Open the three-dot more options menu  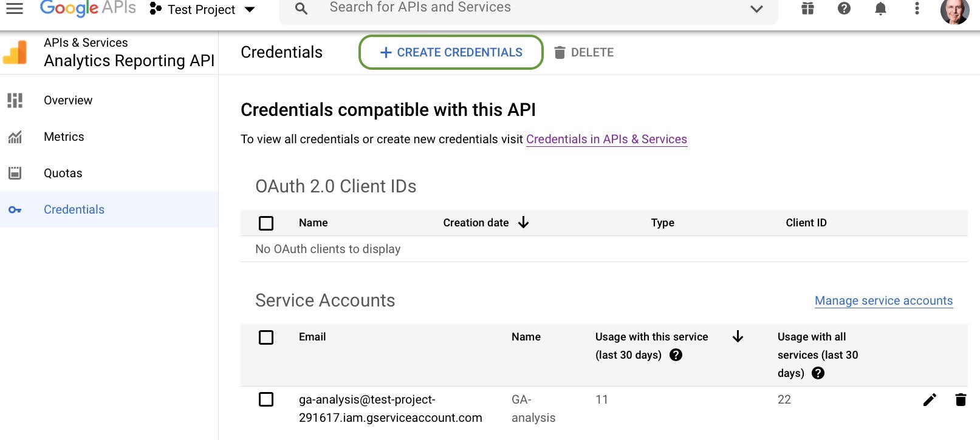tap(917, 8)
